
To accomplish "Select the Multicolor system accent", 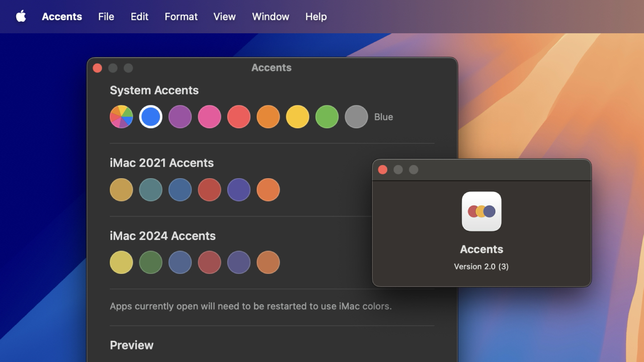I will [121, 117].
